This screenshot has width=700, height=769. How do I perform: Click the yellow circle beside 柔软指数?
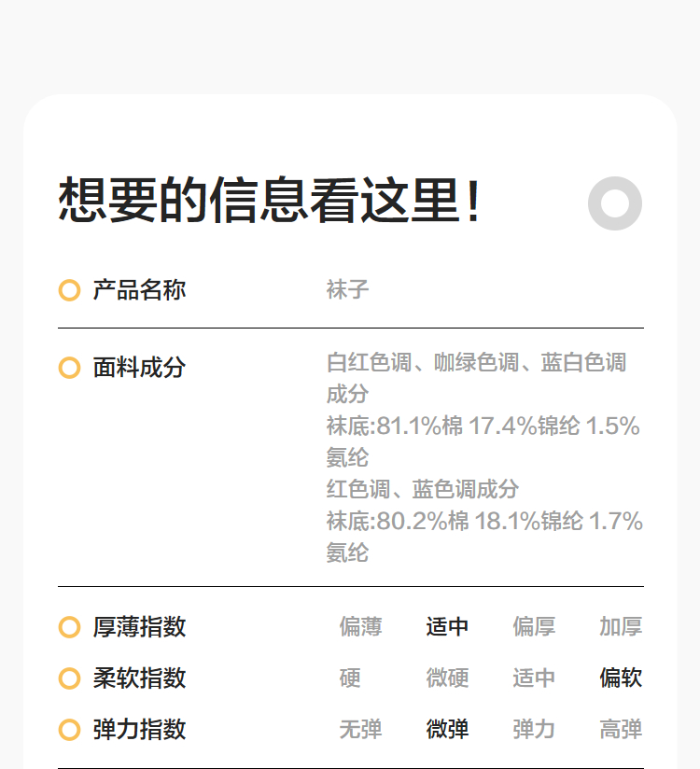69,678
